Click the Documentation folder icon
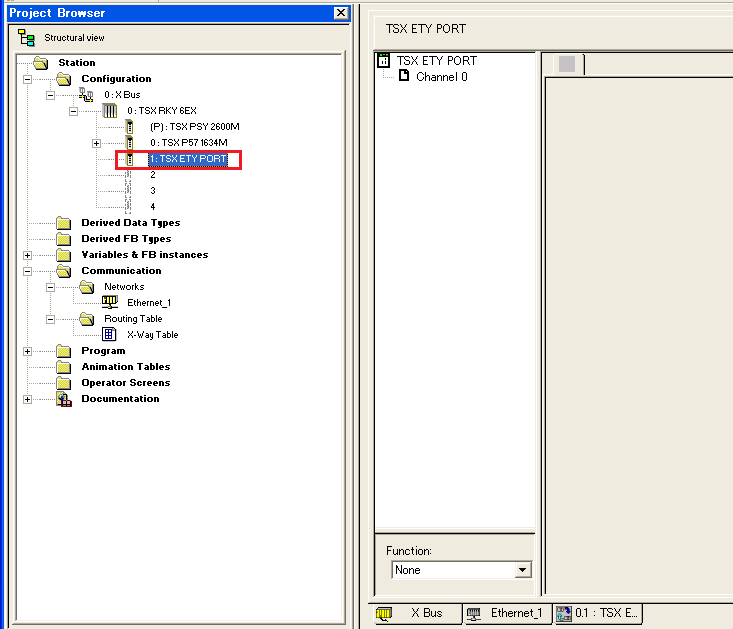This screenshot has height=629, width=733. coord(64,399)
